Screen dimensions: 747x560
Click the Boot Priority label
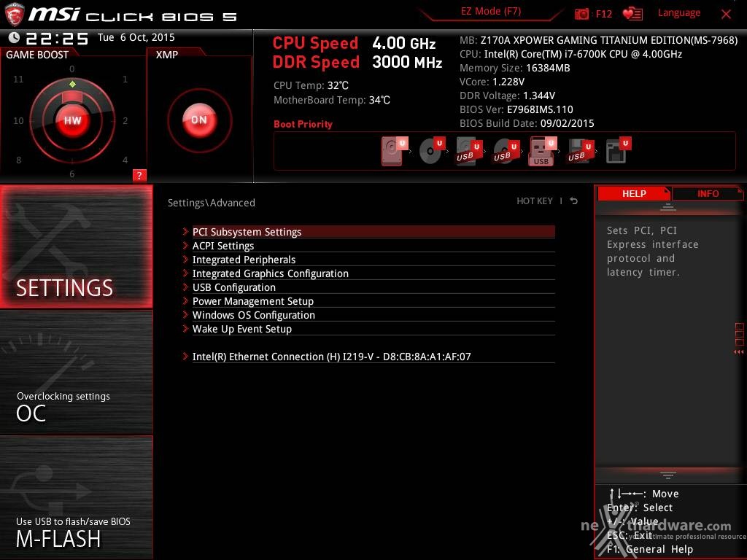[x=303, y=124]
